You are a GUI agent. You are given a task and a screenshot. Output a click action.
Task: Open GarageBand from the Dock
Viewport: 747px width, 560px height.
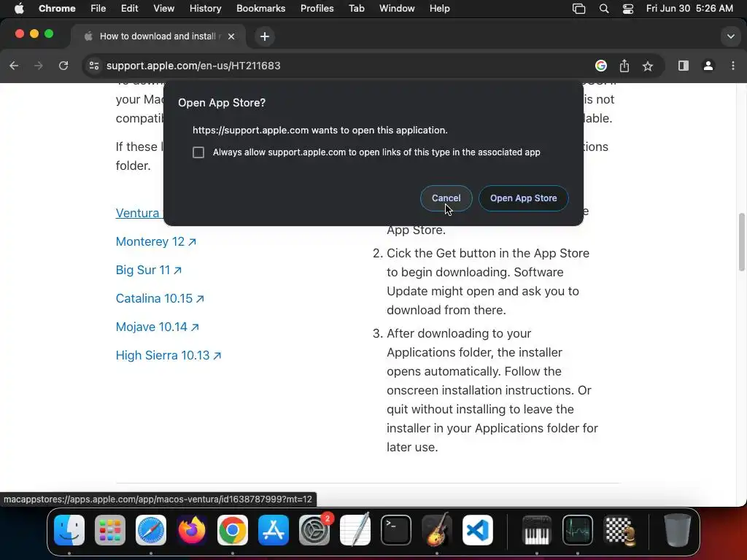437,530
